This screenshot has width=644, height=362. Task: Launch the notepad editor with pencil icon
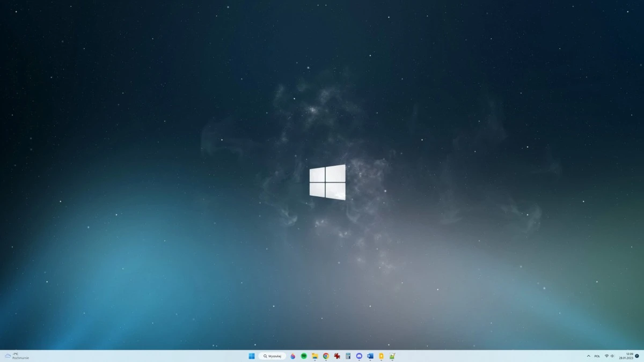pos(391,356)
